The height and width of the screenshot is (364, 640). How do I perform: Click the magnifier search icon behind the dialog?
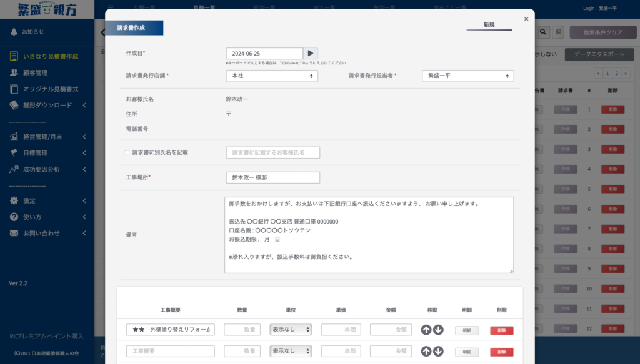[543, 32]
